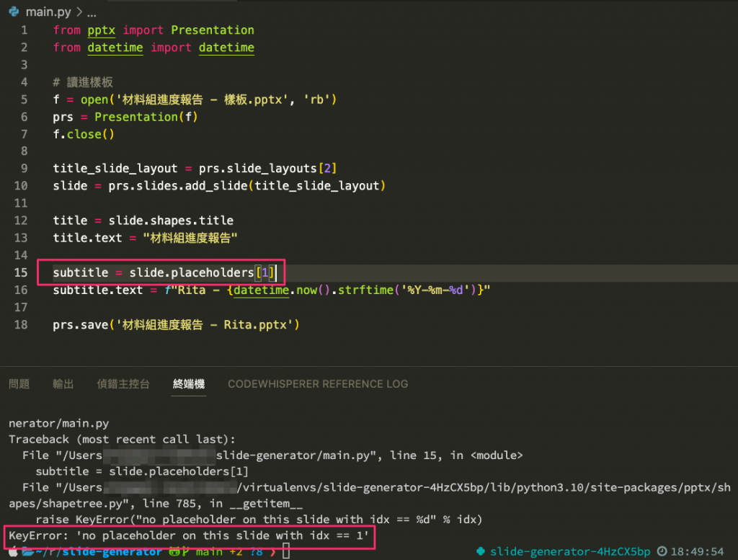The height and width of the screenshot is (560, 738).
Task: Click line number 1 in the gutter
Action: point(24,30)
